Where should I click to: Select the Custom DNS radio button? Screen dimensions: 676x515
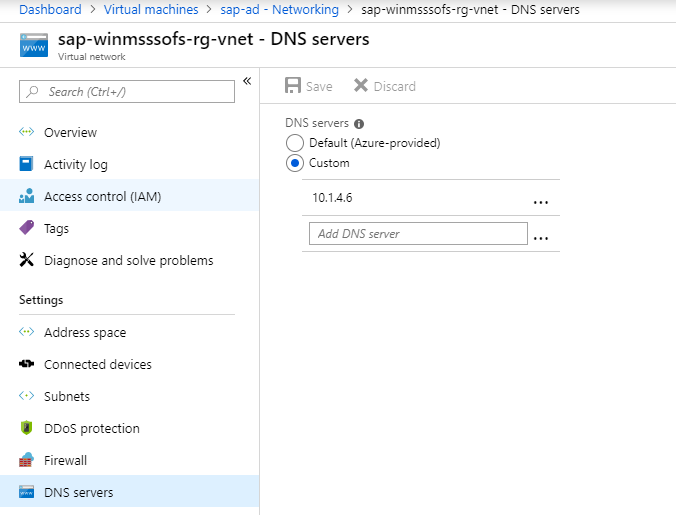295,163
